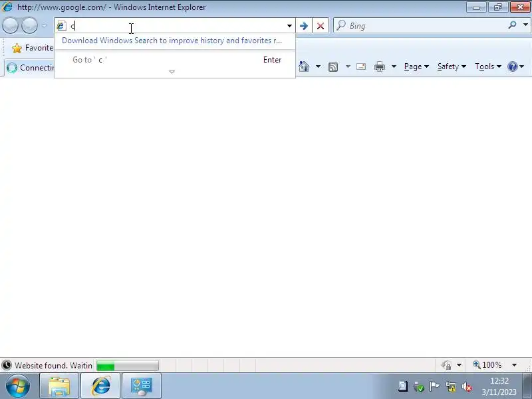This screenshot has width=532, height=399.
Task: Select the Go to 'c' suggestion
Action: click(175, 60)
